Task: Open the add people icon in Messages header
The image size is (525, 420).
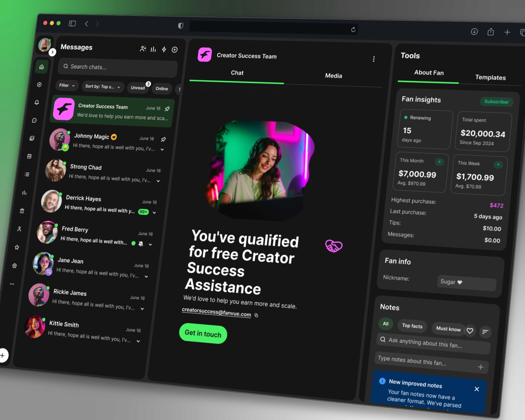Action: [143, 49]
